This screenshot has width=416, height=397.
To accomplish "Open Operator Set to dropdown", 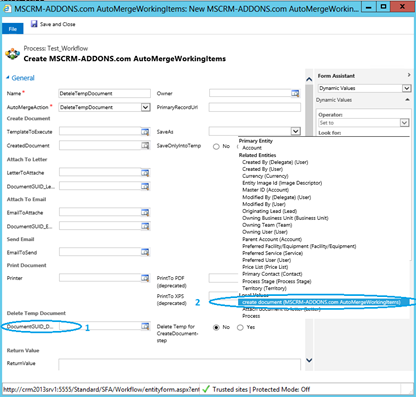I will [x=404, y=123].
